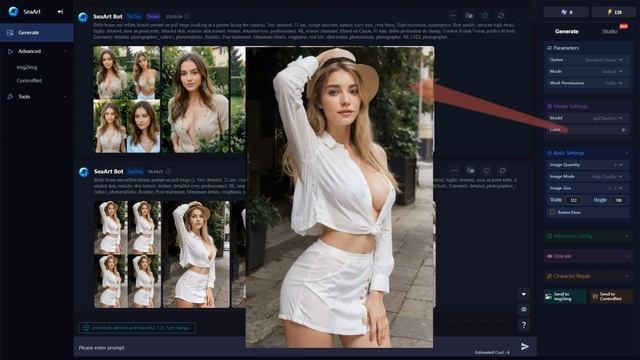Screen dimensions: 640x360
Task: Click the folder icon on the first generation
Action: pos(469,16)
